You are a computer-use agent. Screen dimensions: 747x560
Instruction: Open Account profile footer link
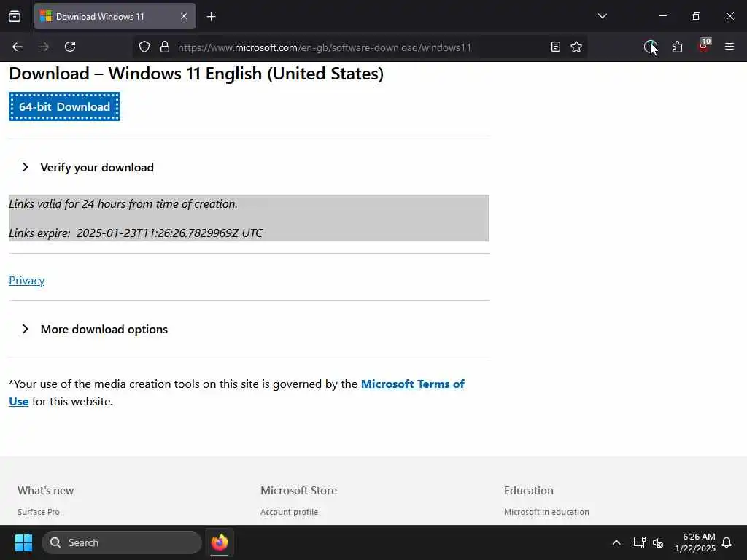point(289,512)
